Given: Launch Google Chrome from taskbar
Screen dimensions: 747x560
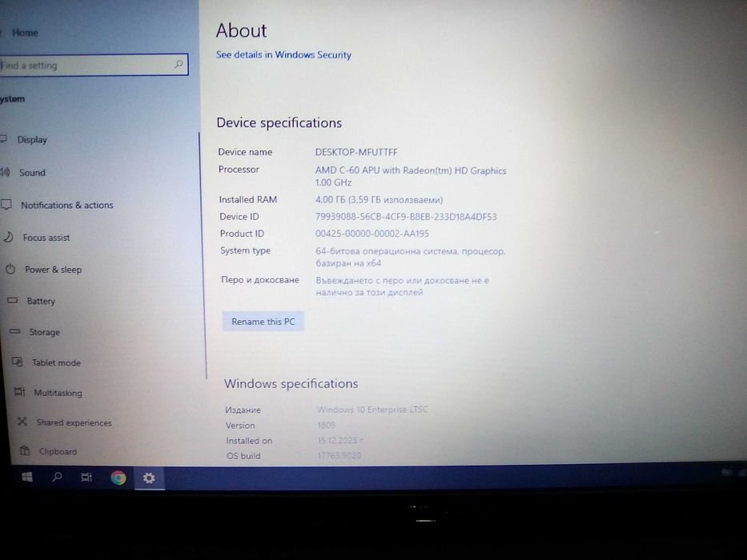Looking at the screenshot, I should (x=118, y=478).
